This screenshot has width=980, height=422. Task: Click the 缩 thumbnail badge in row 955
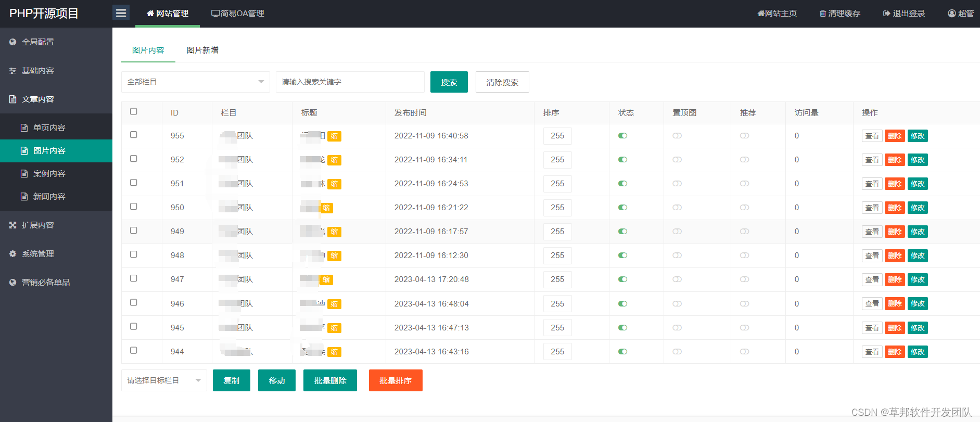(x=334, y=136)
